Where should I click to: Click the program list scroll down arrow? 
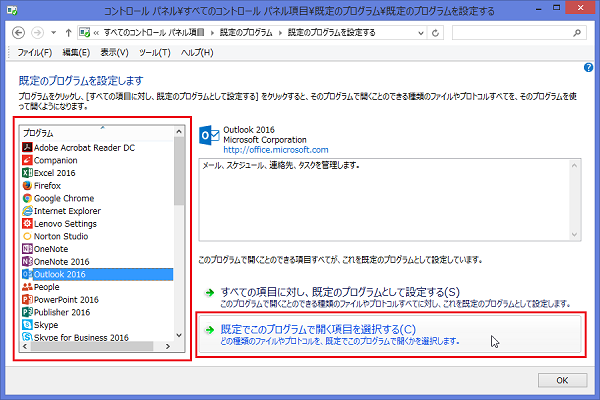[x=179, y=335]
